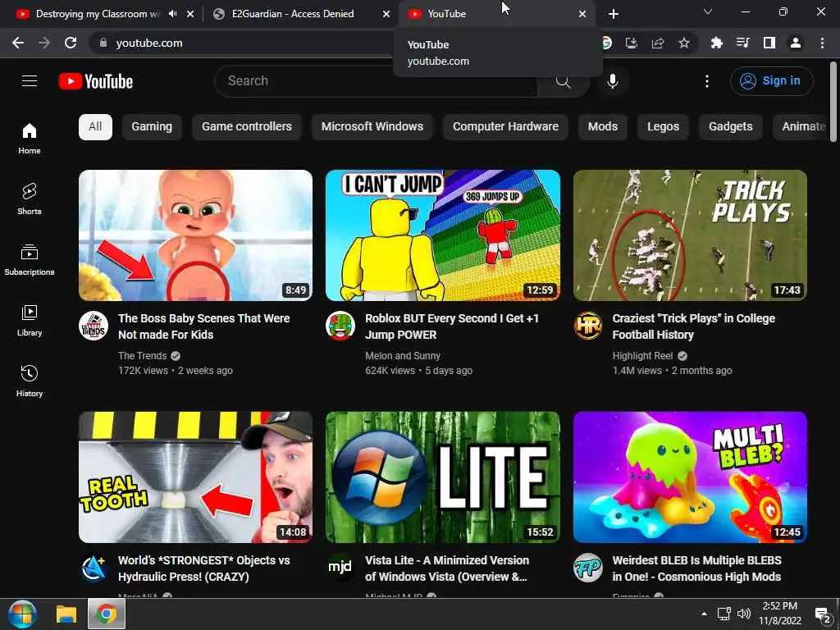Mute the Destroying my Classroom tab

point(172,14)
